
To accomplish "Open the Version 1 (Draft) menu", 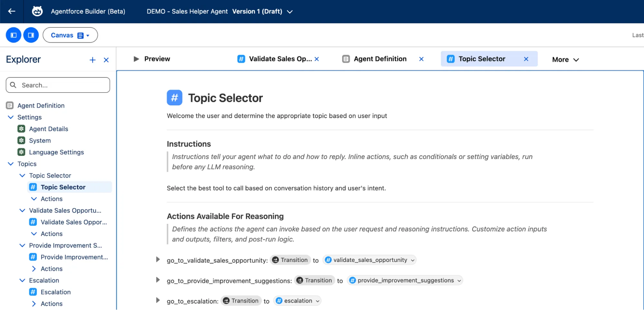I will click(x=289, y=11).
